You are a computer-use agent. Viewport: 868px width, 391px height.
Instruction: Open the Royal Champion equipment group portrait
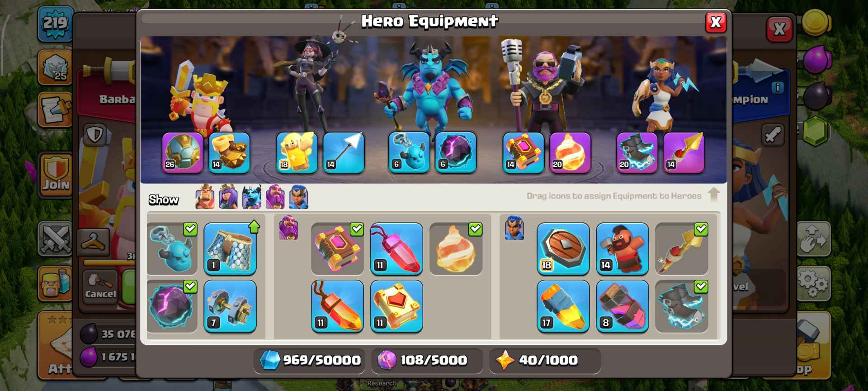(x=514, y=227)
